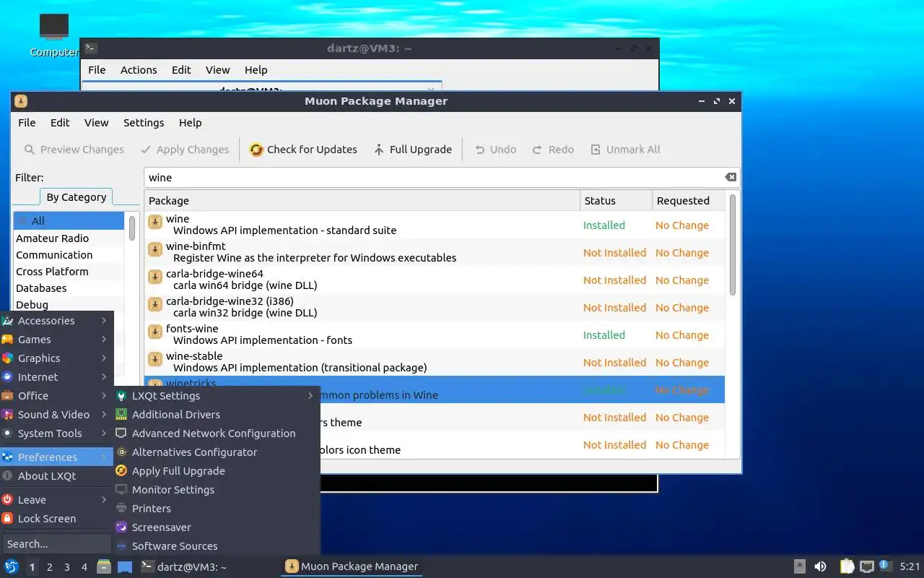
Task: Open Advanced Network Configuration from Preferences
Action: [x=217, y=433]
